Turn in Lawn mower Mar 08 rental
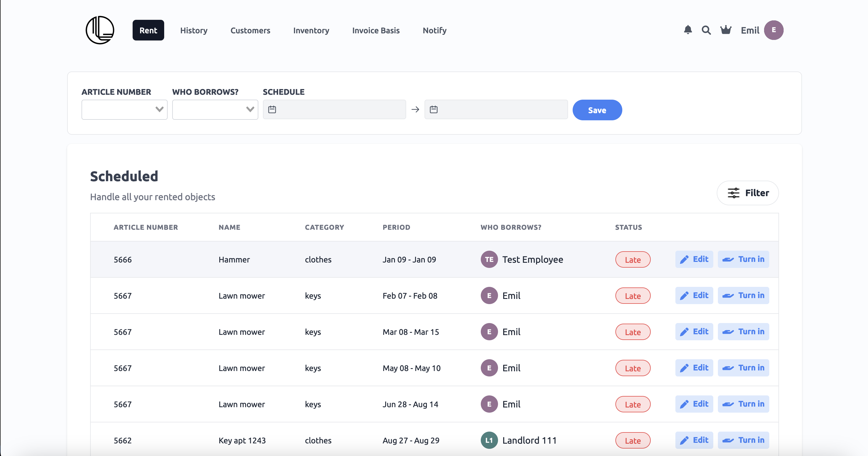This screenshot has width=868, height=456. (x=743, y=332)
